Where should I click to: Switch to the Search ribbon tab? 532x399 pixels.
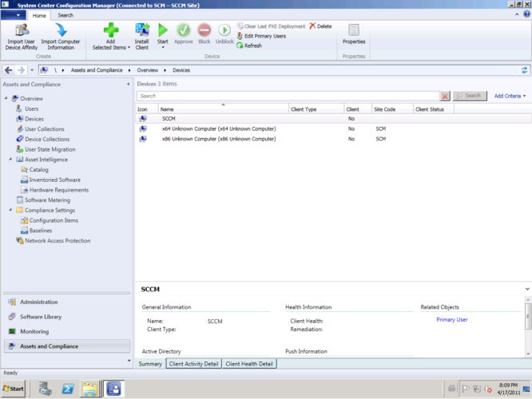click(x=66, y=15)
